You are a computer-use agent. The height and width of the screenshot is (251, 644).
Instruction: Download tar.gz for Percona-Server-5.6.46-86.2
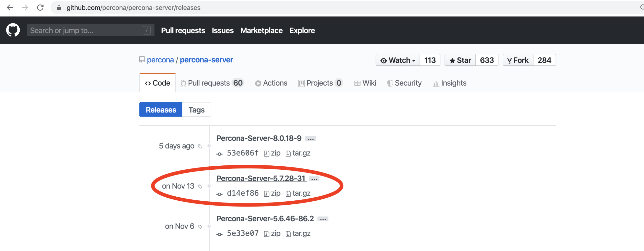298,234
